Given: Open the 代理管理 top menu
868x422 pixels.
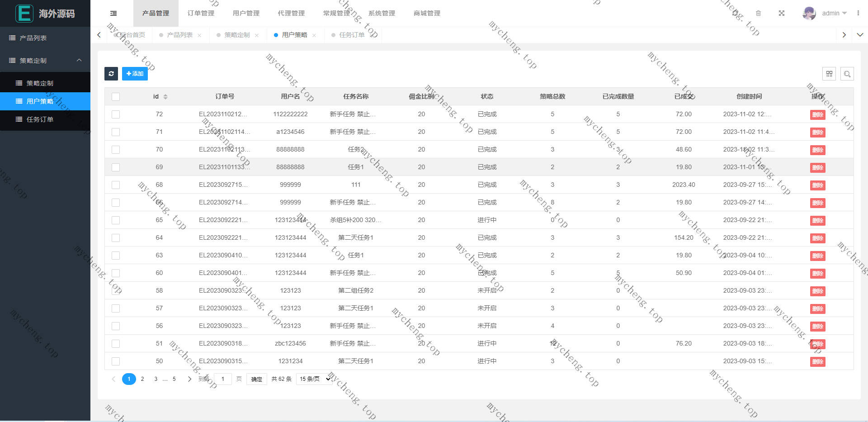Looking at the screenshot, I should point(291,14).
